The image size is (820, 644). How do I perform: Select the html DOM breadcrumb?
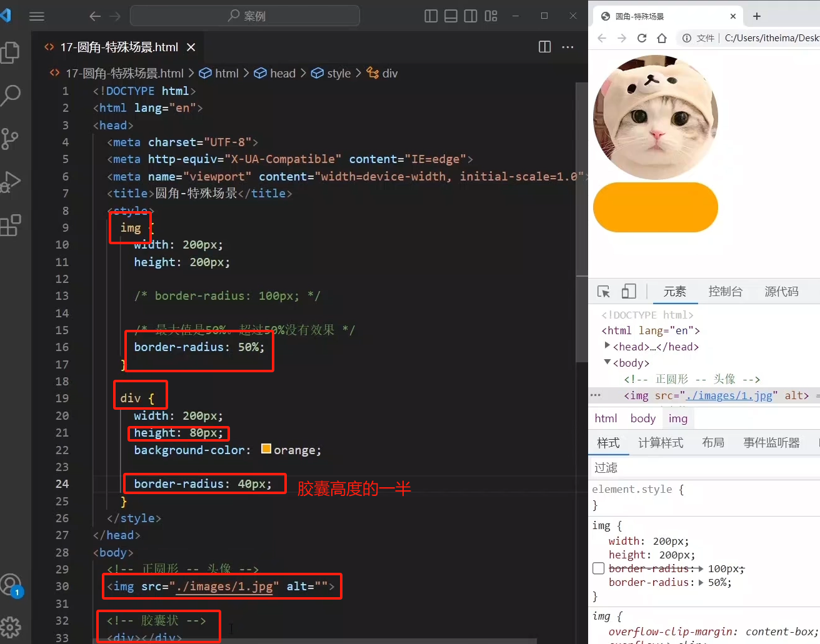606,419
